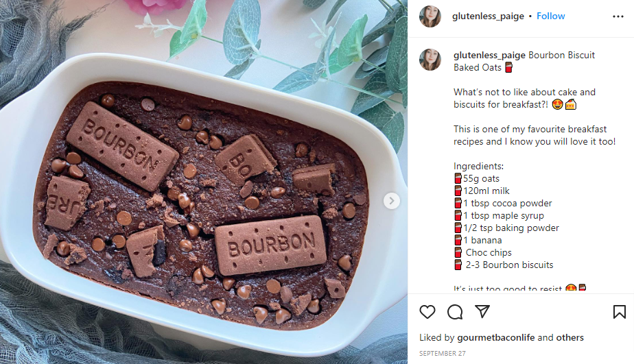Screen dimensions: 634x364
Task: Go to next photo arrow
Action: pyautogui.click(x=391, y=201)
